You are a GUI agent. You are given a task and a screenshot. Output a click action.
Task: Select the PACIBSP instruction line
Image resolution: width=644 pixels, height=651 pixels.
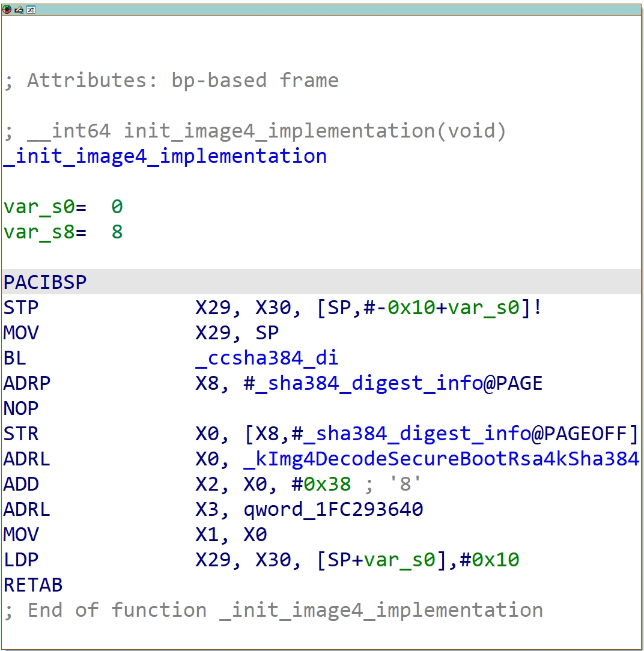coord(45,282)
